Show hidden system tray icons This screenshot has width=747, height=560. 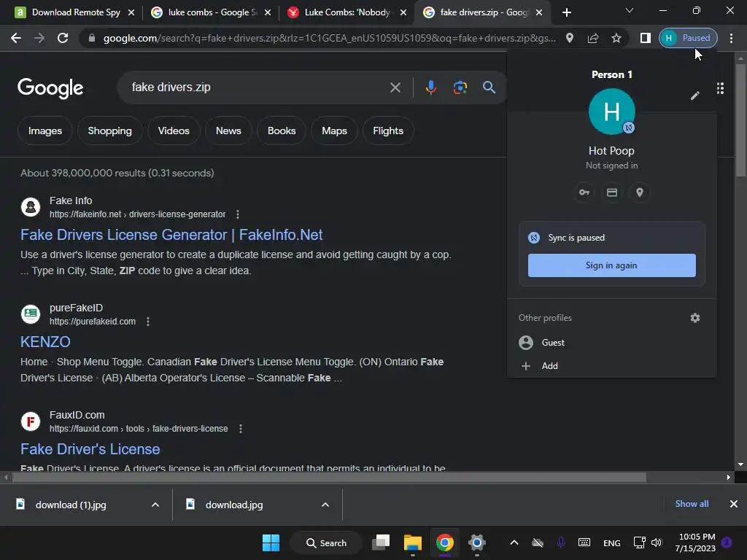(x=514, y=542)
